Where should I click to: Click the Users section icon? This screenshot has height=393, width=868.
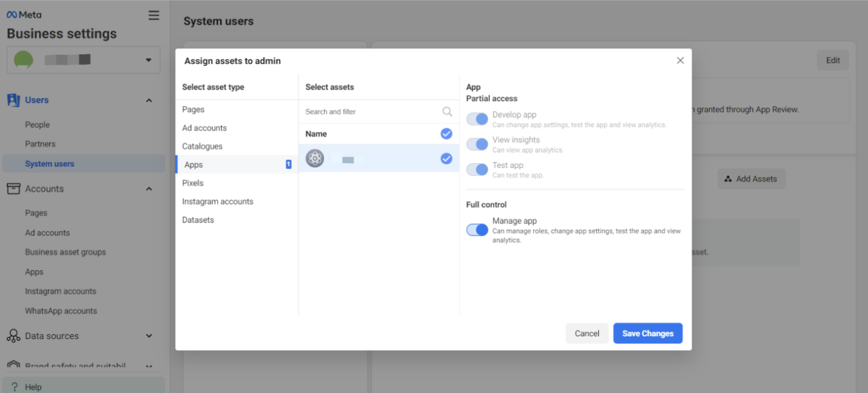click(x=13, y=100)
